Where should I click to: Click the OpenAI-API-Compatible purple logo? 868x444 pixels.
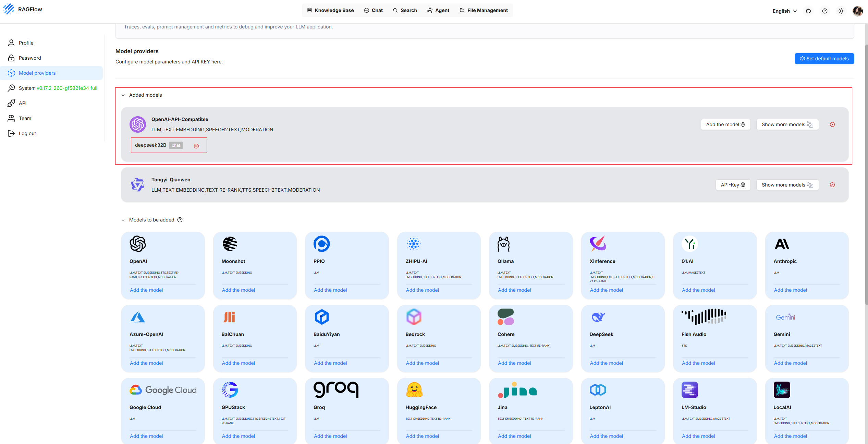[138, 124]
